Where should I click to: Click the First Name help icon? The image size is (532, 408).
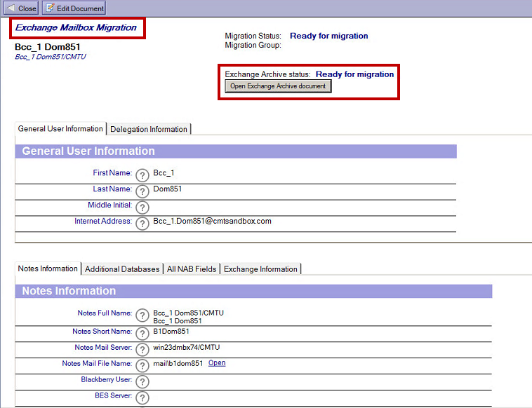(x=142, y=175)
